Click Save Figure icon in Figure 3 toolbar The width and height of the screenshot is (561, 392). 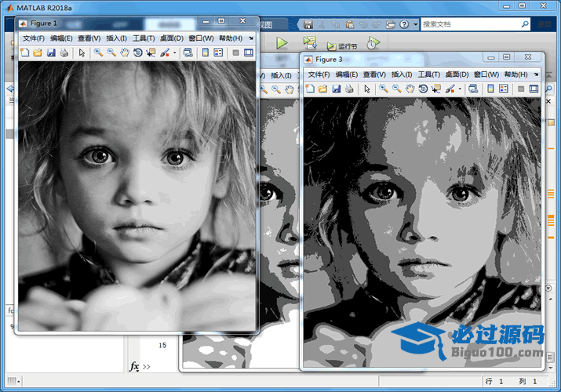(337, 89)
